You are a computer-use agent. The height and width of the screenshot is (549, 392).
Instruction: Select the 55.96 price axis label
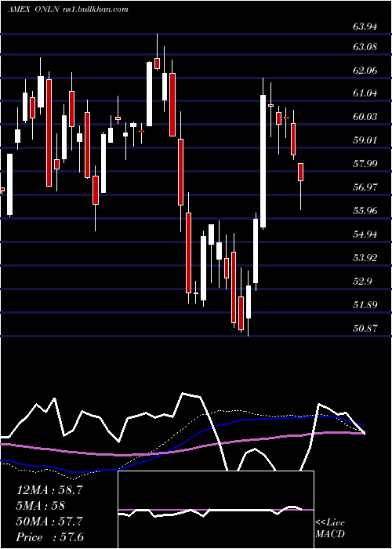coord(365,210)
